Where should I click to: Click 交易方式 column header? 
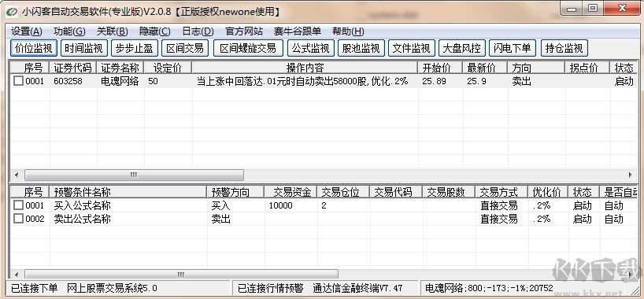[502, 192]
